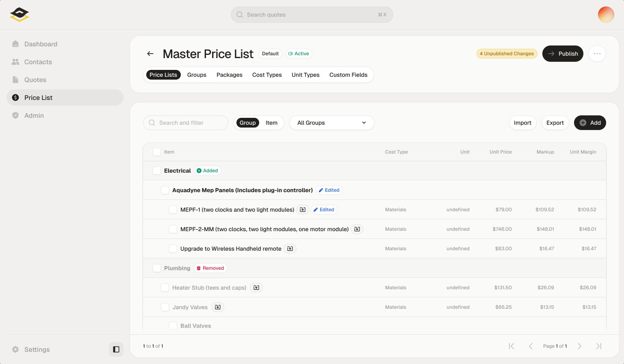Go to previous page chevron
This screenshot has width=624, height=364.
(531, 346)
